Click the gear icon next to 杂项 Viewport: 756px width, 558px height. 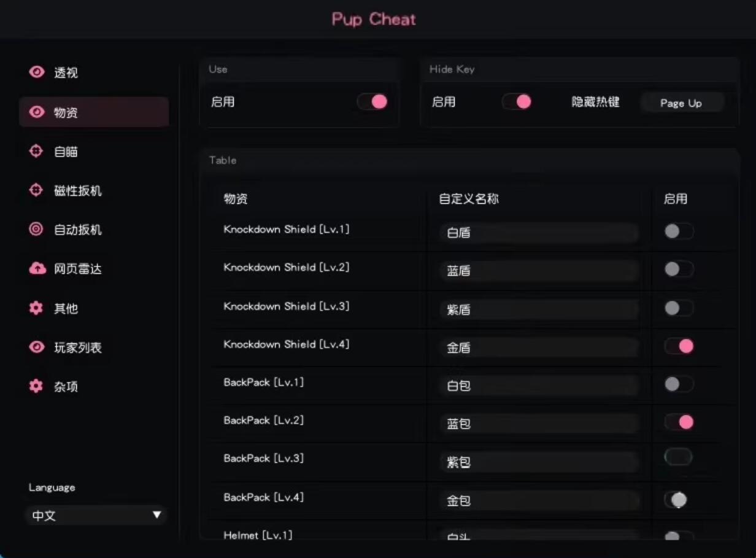(36, 386)
